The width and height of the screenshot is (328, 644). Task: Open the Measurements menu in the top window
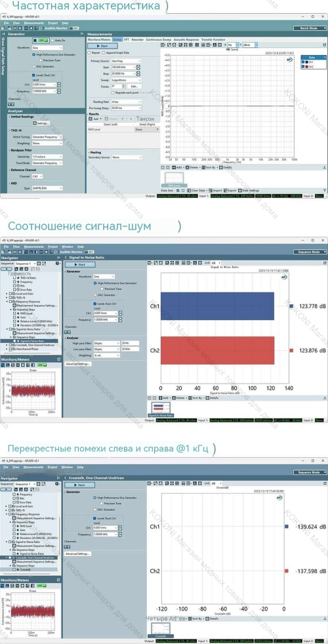[x=33, y=23]
